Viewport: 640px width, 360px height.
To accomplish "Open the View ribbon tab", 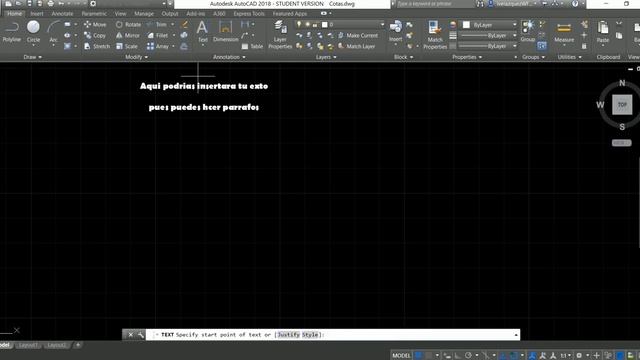I will [x=120, y=13].
